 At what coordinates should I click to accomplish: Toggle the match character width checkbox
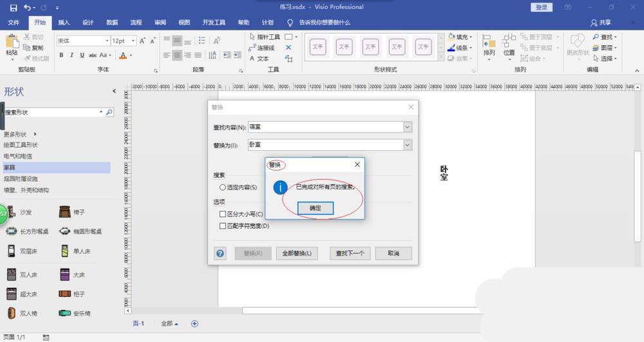pos(223,226)
